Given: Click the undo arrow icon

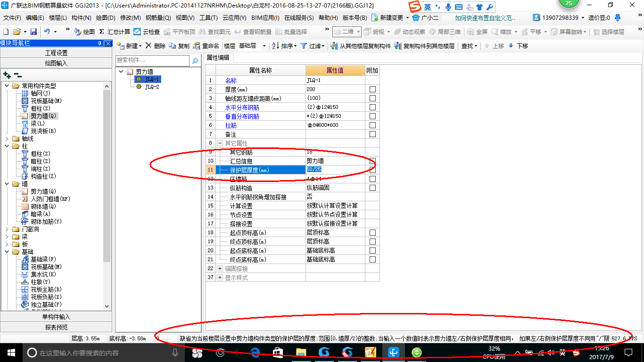Looking at the screenshot, I should click(x=47, y=32).
